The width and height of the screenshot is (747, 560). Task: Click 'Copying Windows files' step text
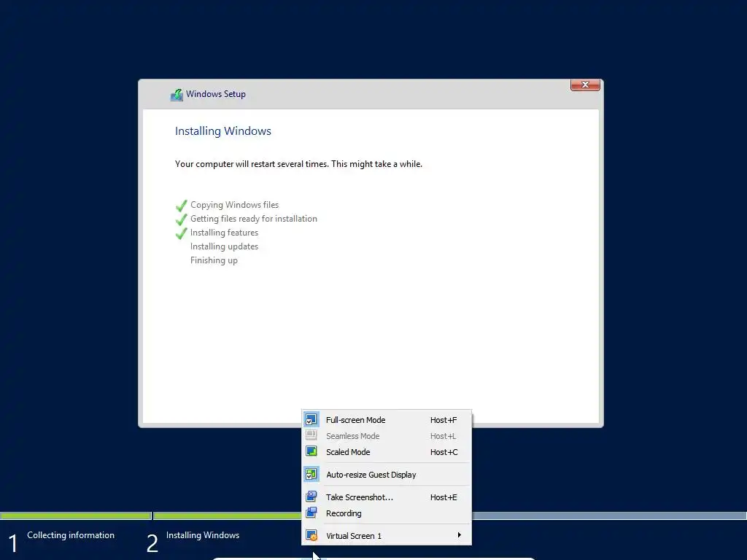(234, 205)
